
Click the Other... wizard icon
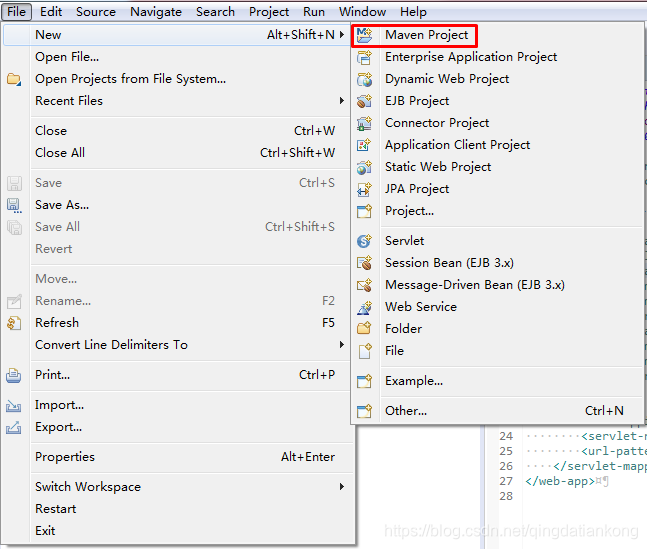(x=364, y=411)
